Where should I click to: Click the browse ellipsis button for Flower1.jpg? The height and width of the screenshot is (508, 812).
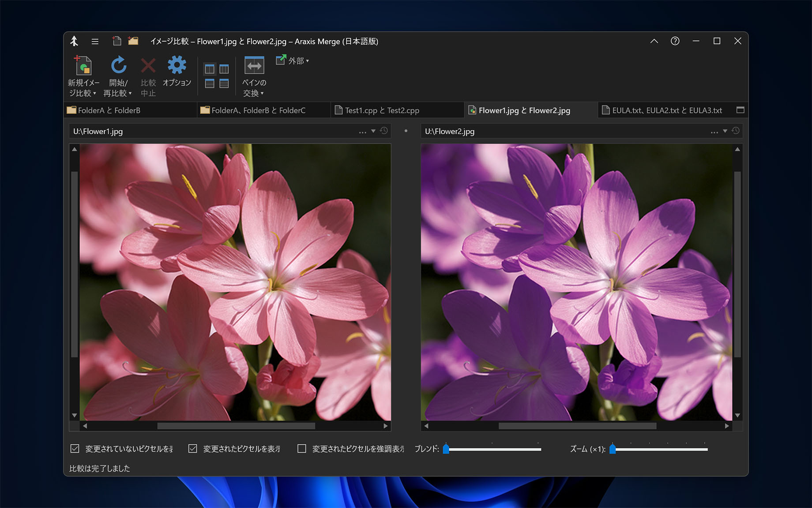tap(362, 132)
